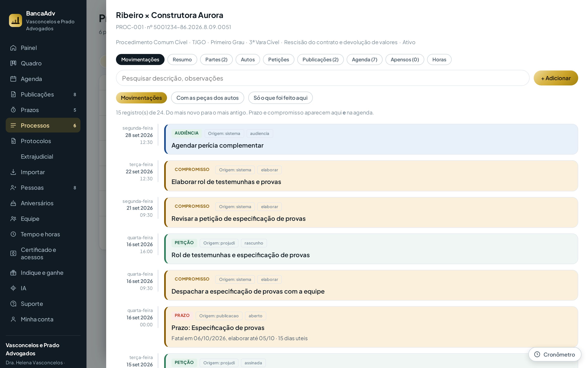This screenshot has height=368, width=588.
Task: Click the BancaAdv logo icon
Action: 15,20
